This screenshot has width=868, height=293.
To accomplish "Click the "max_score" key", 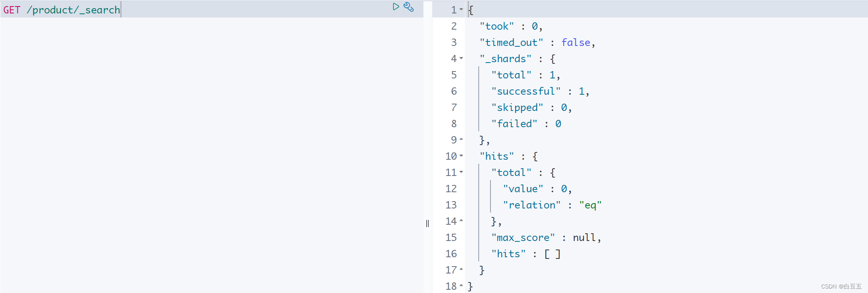I will [x=523, y=238].
